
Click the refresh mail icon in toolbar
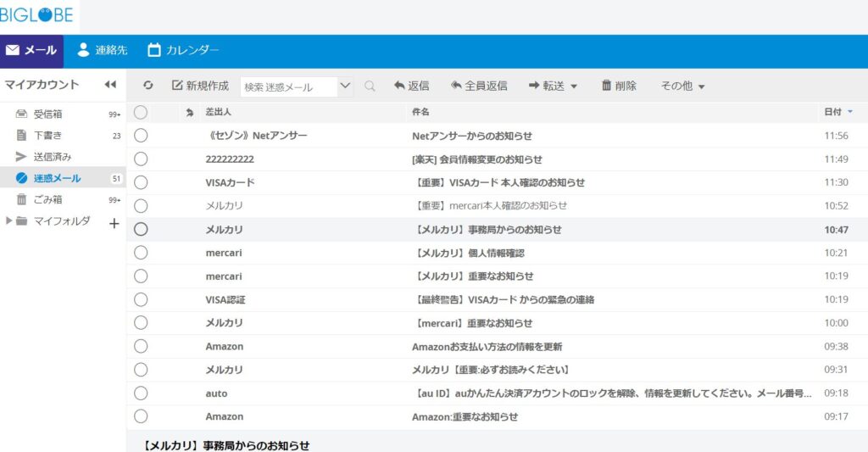click(x=148, y=86)
